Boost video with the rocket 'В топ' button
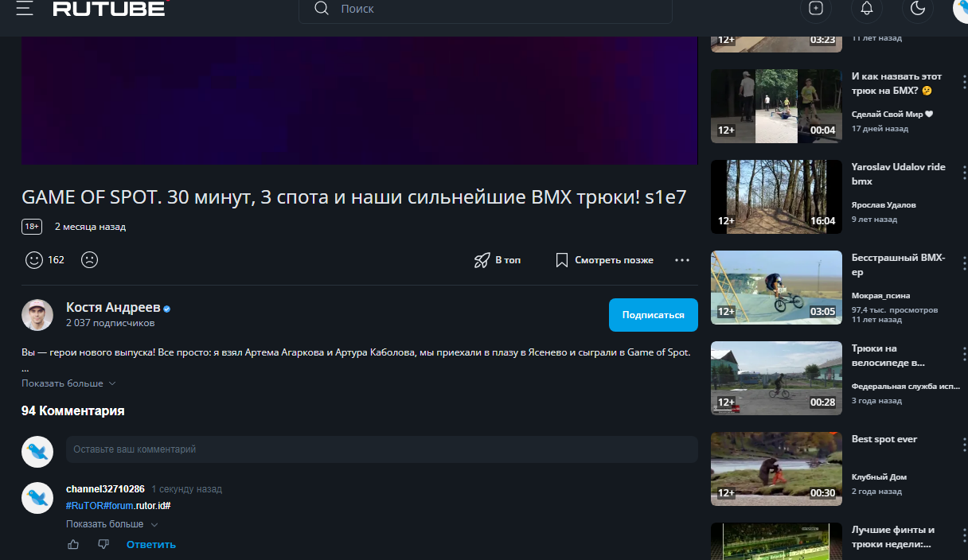Image resolution: width=968 pixels, height=560 pixels. pos(498,260)
